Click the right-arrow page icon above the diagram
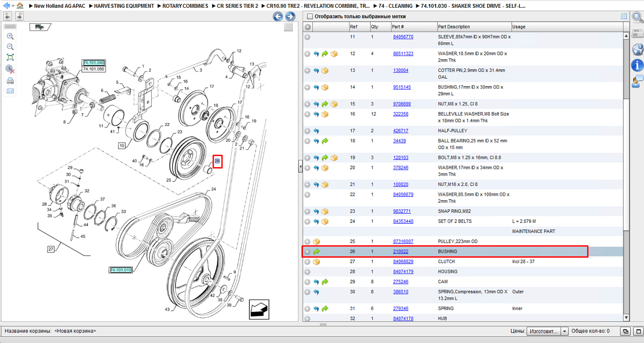 pos(19,16)
